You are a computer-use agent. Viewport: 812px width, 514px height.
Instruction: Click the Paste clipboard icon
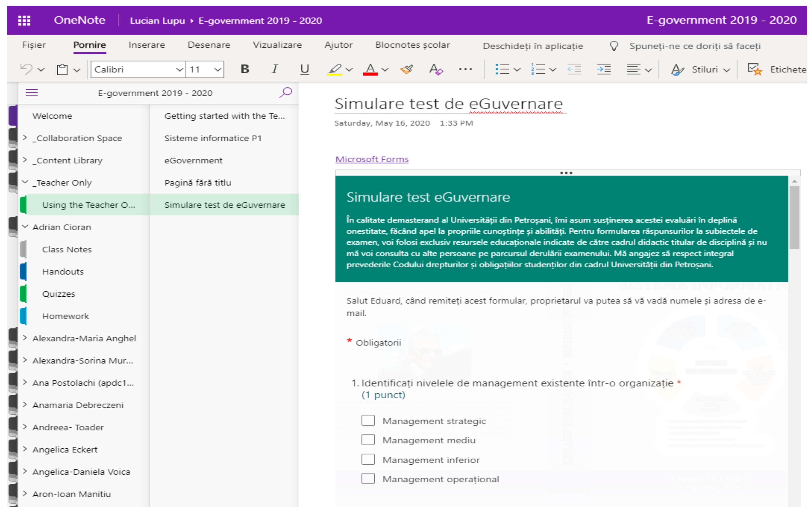pyautogui.click(x=62, y=70)
